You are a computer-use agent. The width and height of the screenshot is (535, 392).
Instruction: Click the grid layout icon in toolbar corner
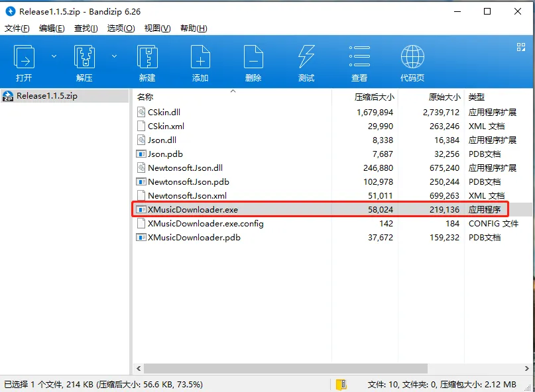tap(520, 47)
